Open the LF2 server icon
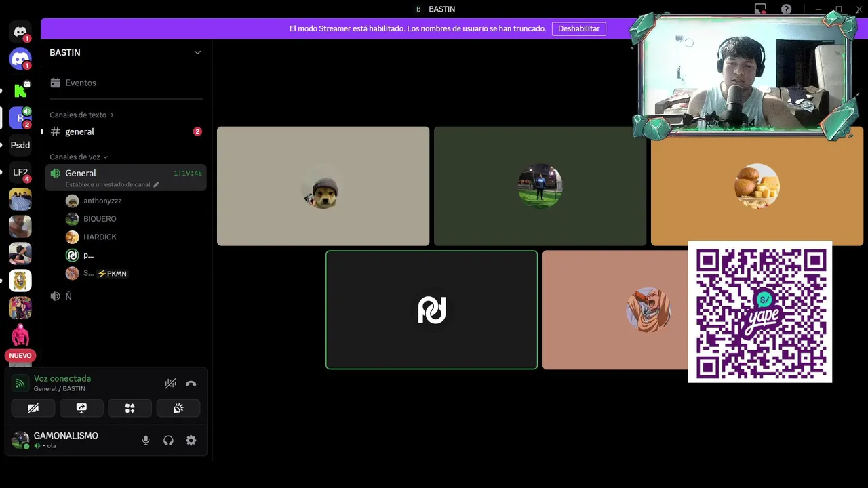The image size is (868, 488). pos(20,172)
